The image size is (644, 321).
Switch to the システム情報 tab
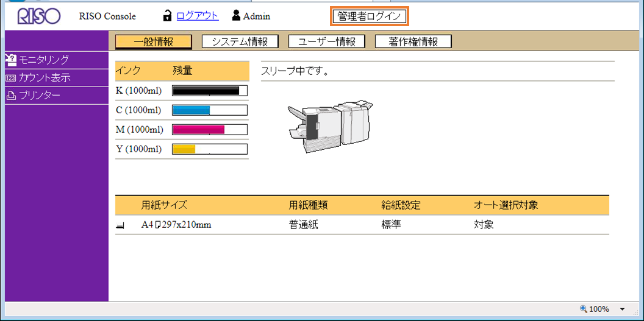[240, 42]
